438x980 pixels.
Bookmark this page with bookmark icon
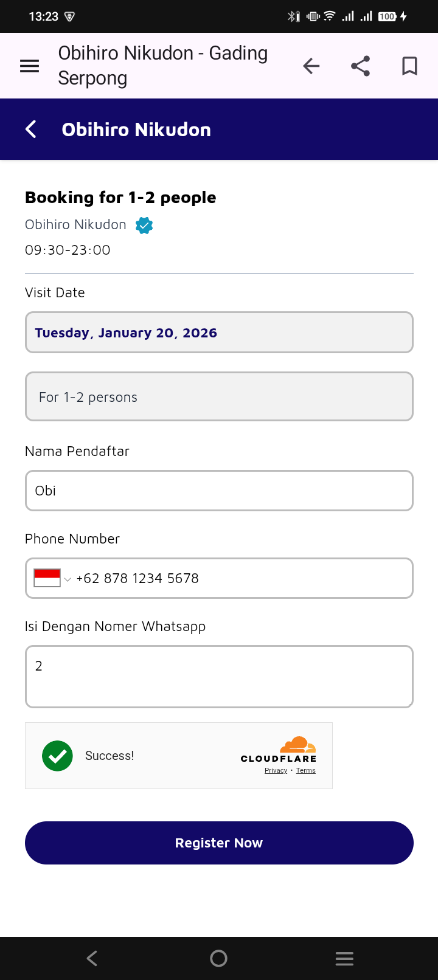(410, 66)
